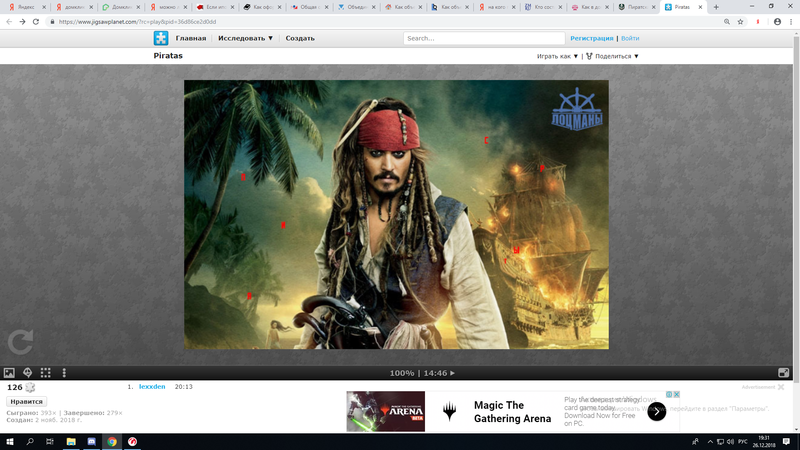The width and height of the screenshot is (800, 450).
Task: Focus the Search input field
Action: tap(484, 38)
